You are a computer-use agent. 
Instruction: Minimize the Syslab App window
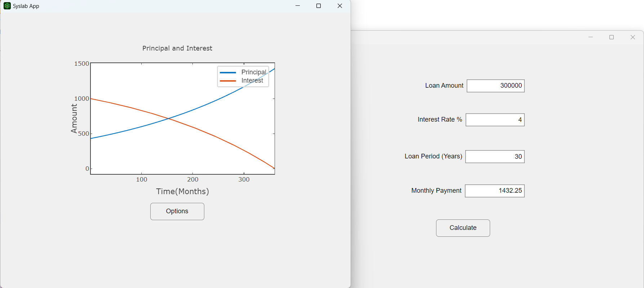point(298,6)
